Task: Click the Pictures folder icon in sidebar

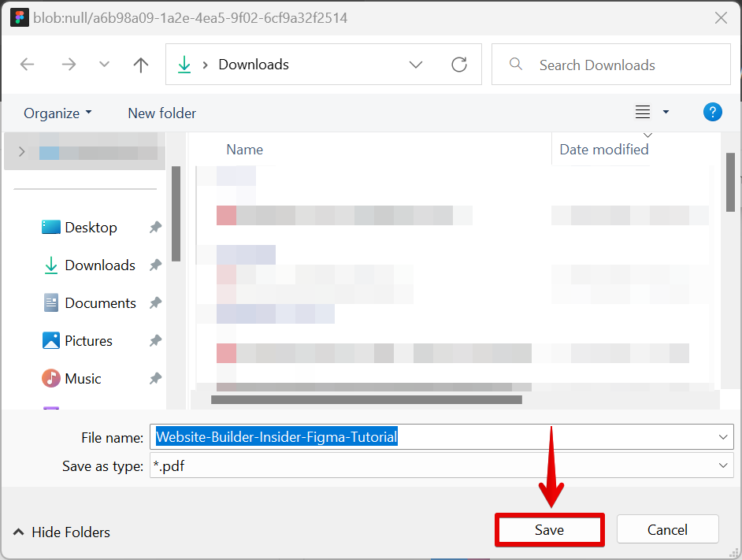Action: [51, 341]
